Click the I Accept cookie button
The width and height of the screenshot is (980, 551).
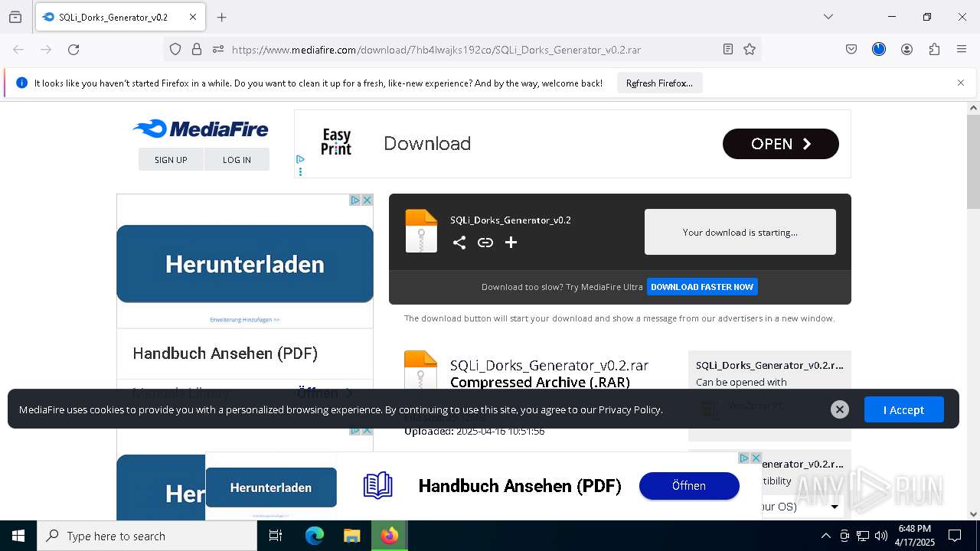pyautogui.click(x=904, y=409)
